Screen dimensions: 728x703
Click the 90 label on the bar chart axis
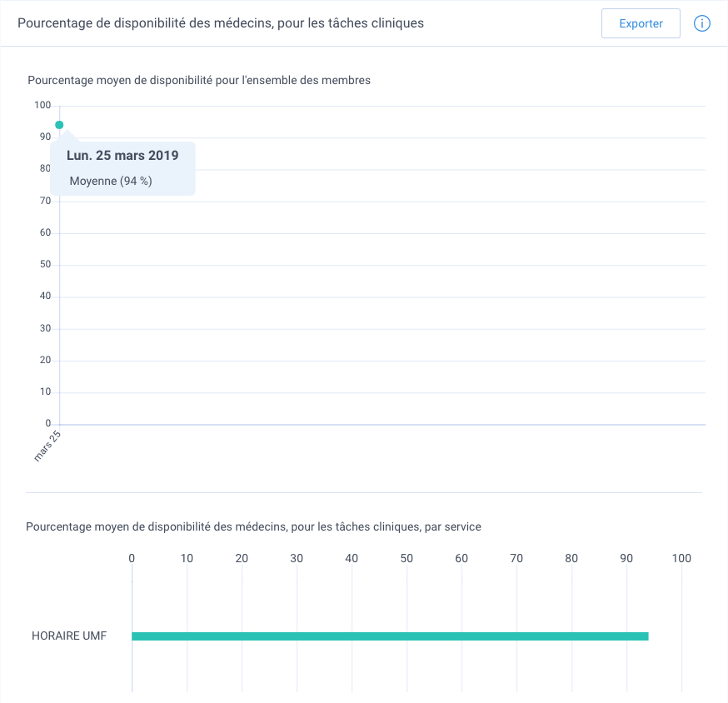tap(626, 558)
